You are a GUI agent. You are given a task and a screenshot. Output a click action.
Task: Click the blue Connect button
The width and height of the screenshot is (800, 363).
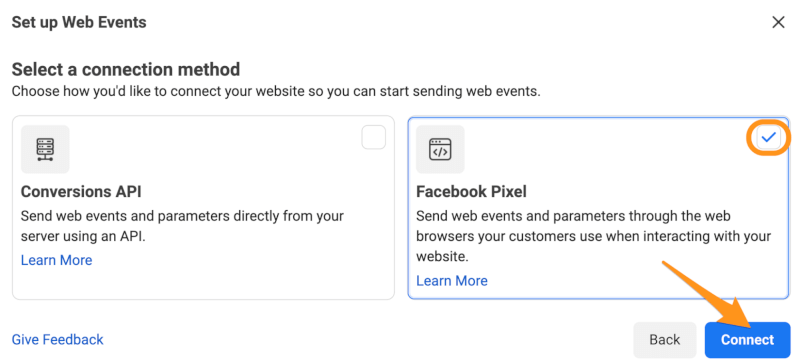pos(747,340)
